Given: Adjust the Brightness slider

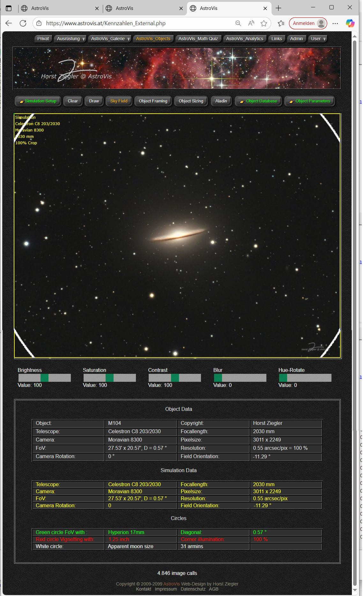Looking at the screenshot, I should tap(44, 378).
